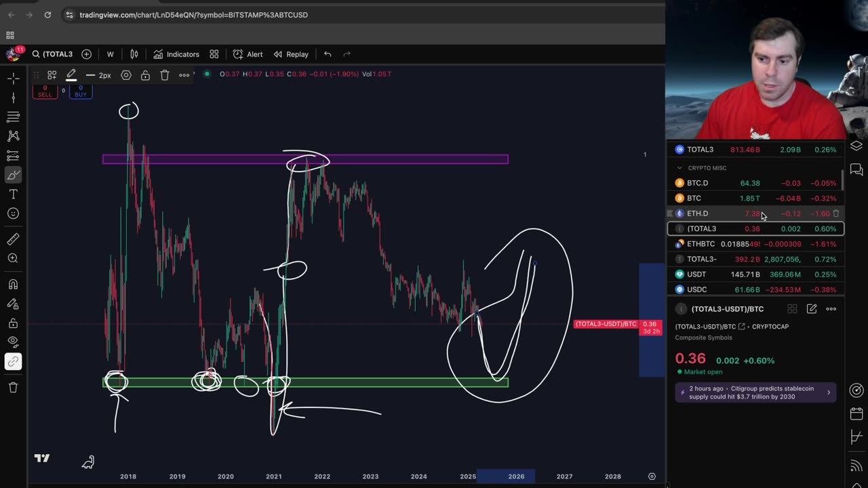Click the red SELL button

[x=45, y=91]
